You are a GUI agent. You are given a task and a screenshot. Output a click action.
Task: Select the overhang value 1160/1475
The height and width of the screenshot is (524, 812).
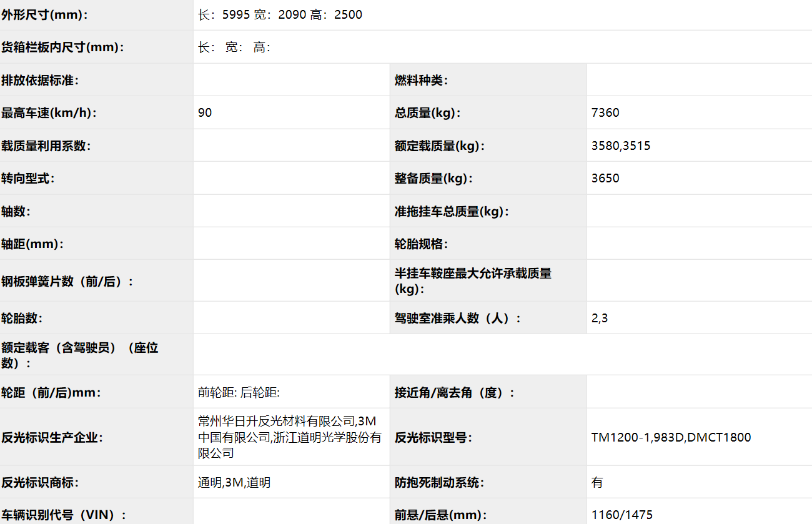click(621, 515)
